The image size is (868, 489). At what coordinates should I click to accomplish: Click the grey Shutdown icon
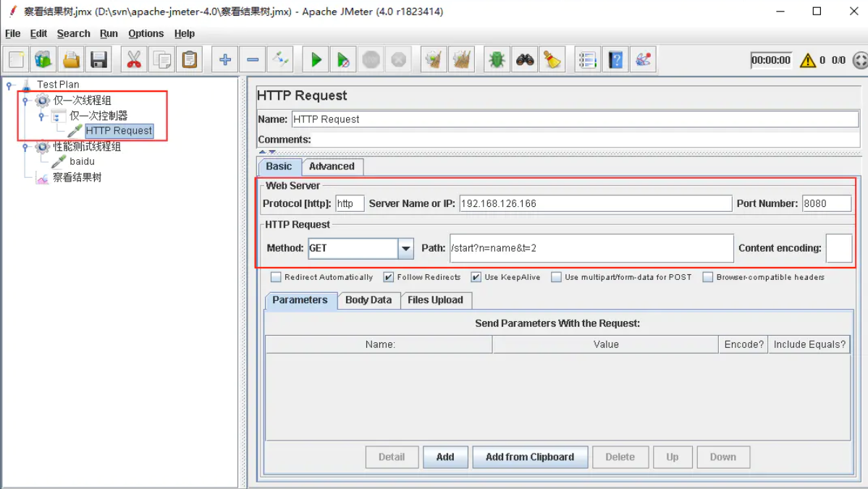point(399,60)
